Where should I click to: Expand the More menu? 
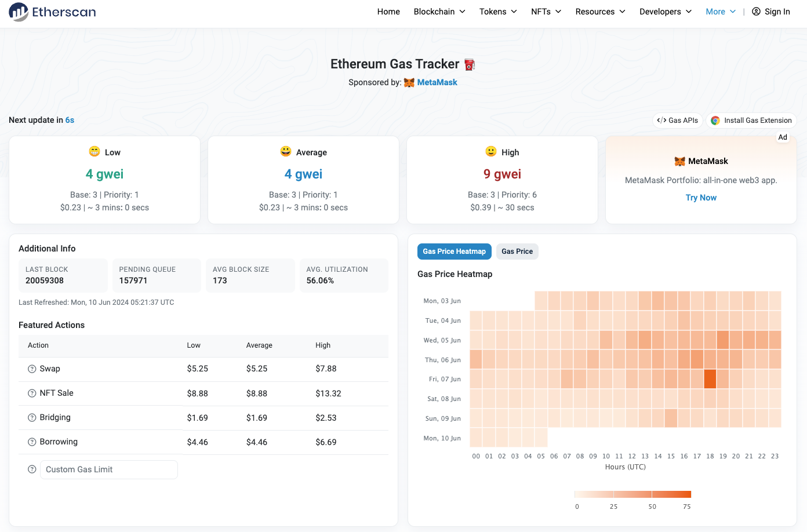721,12
